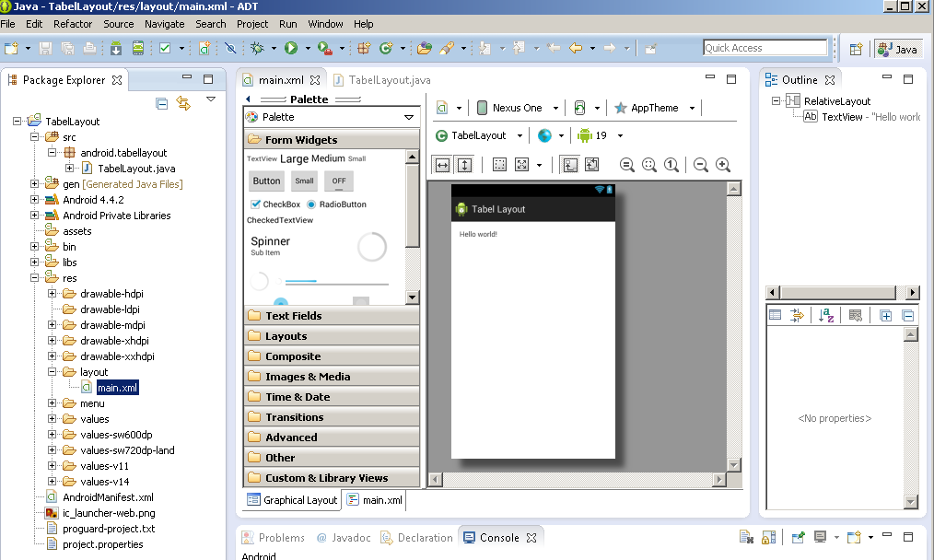Click the Zoom In canvas icon
Screen dimensions: 934x560
722,165
